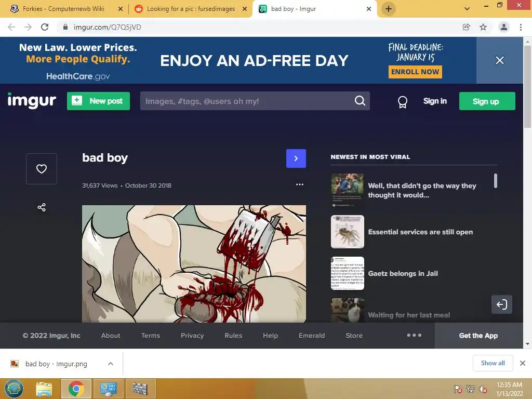
Task: Click the sidebar collapse arrow button
Action: 501,304
